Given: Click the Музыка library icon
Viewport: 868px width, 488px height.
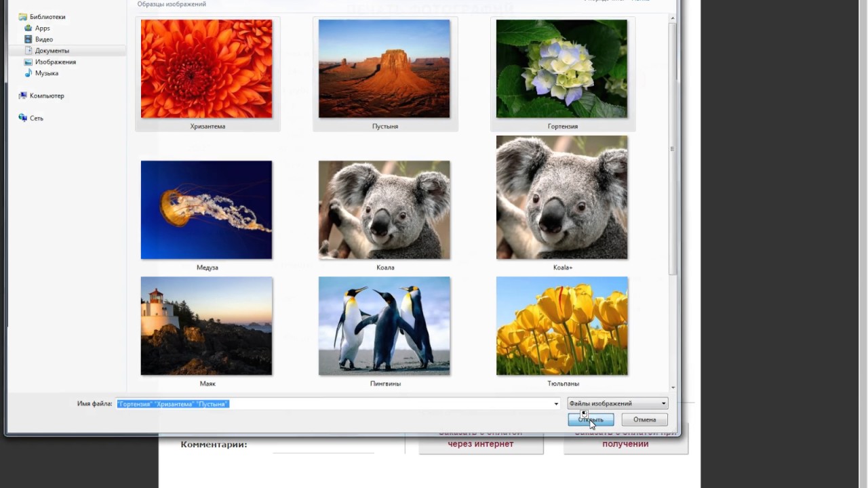Looking at the screenshot, I should pos(28,73).
